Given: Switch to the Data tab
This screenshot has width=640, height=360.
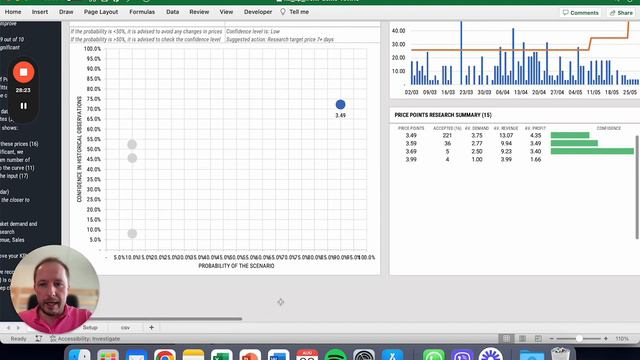Looking at the screenshot, I should pos(173,12).
